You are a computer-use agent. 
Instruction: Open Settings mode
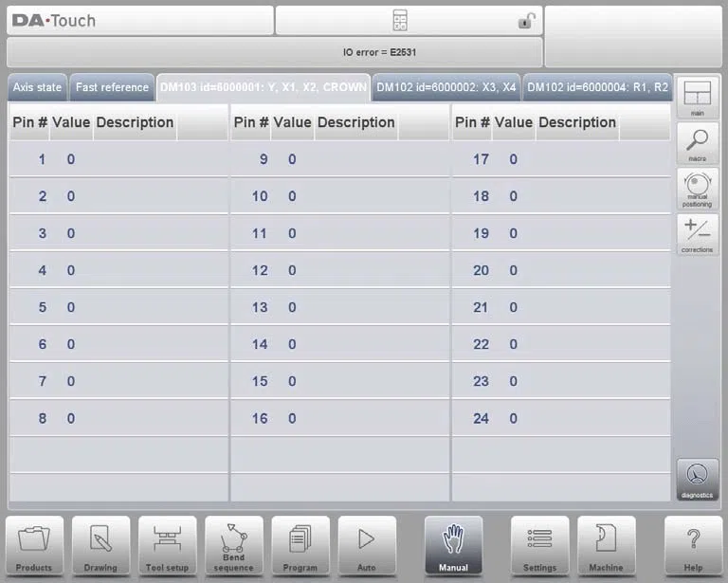coord(539,546)
